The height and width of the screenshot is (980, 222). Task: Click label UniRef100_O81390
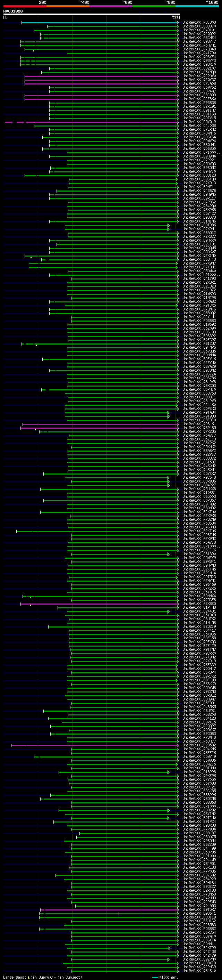coord(199,554)
